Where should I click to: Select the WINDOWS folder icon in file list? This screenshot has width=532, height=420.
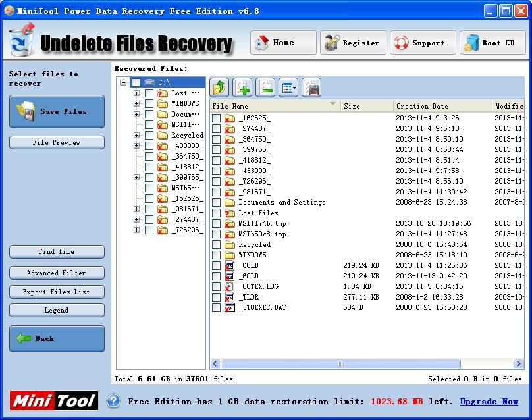(x=230, y=255)
